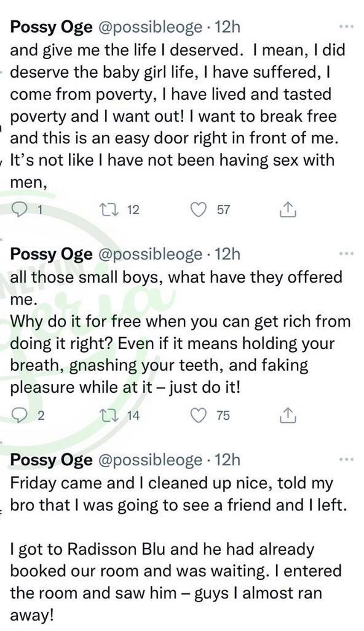Screen dimensions: 364x631
Task: Open Possy Oge profile from first tweet
Action: pos(51,27)
